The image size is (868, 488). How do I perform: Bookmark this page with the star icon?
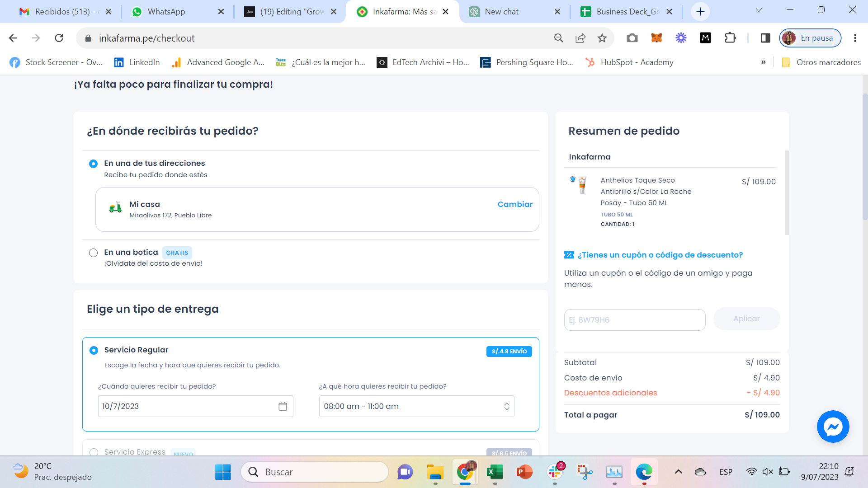602,38
